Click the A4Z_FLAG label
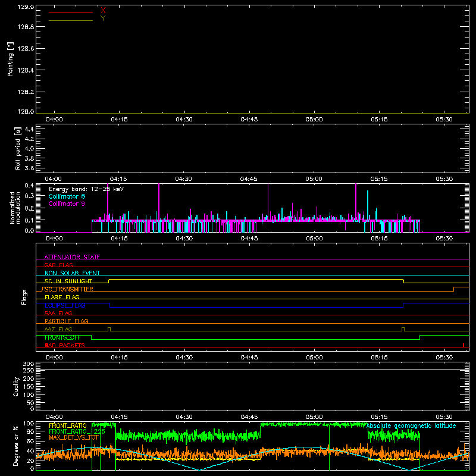 pos(58,329)
